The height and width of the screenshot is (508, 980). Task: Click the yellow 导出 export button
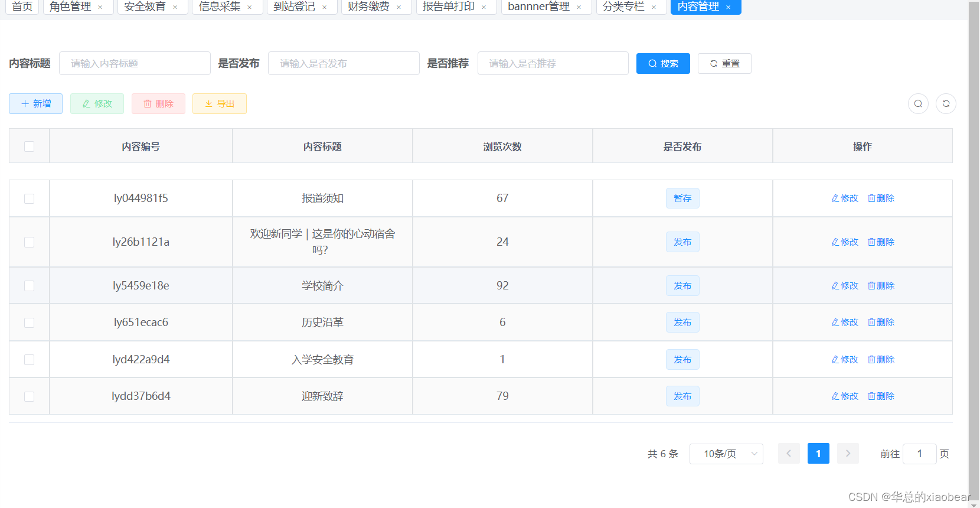220,103
